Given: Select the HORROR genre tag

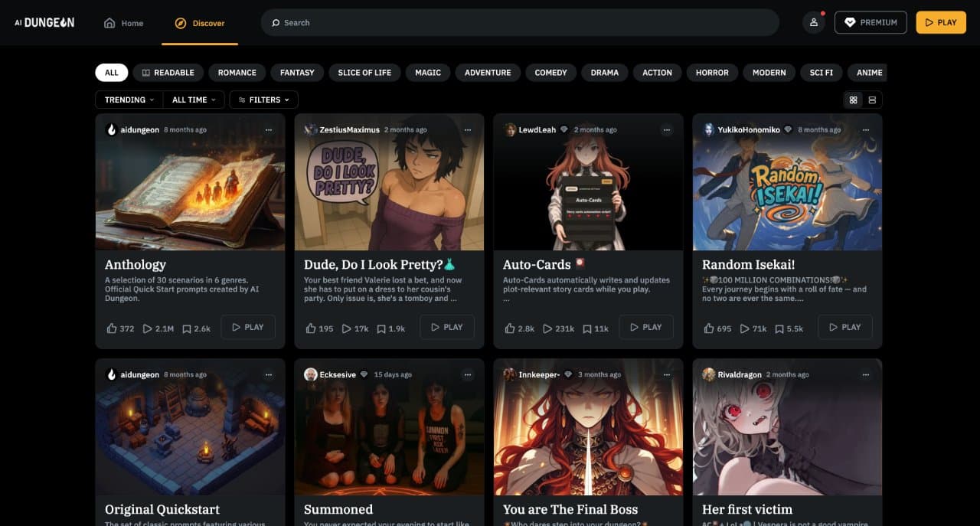Looking at the screenshot, I should (712, 73).
